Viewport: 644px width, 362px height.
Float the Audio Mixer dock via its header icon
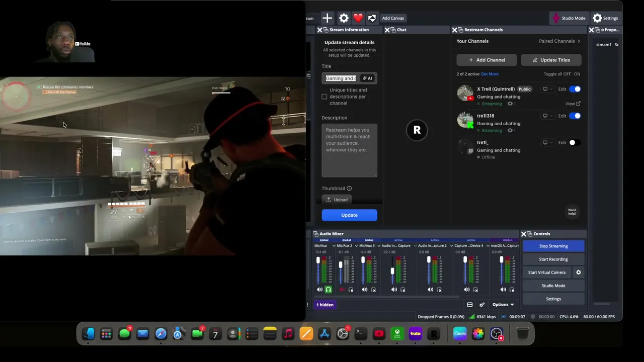(315, 234)
